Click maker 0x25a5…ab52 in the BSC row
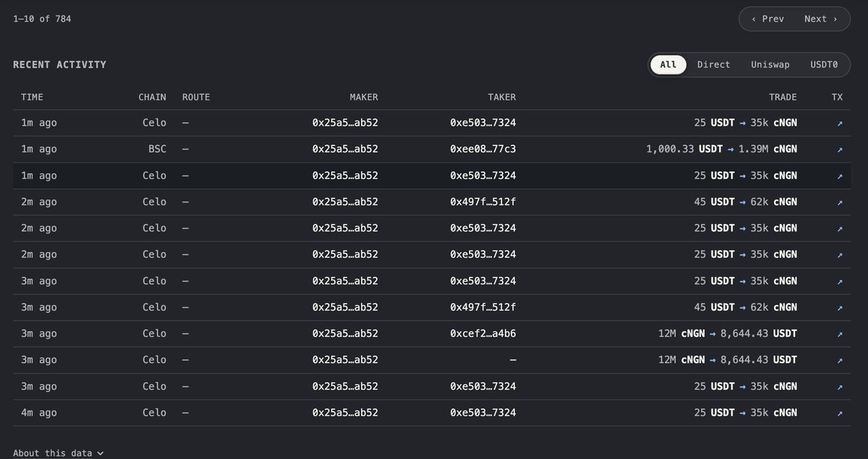The image size is (868, 459). 345,150
